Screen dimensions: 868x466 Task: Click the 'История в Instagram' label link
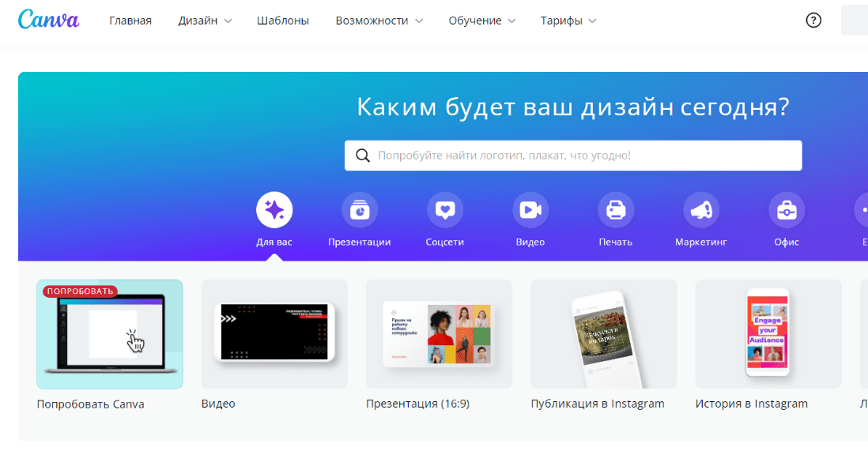click(751, 404)
